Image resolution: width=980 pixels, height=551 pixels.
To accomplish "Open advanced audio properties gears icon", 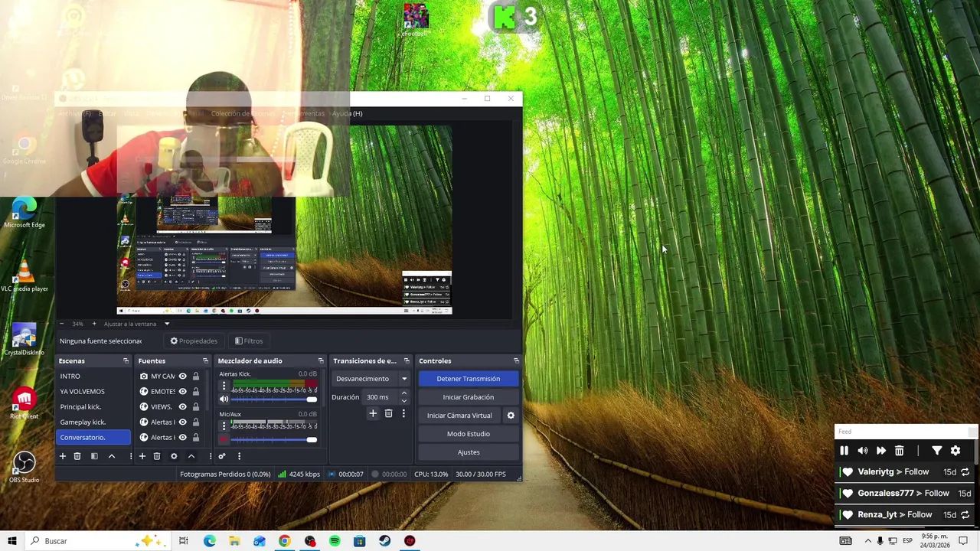I will pos(222,456).
